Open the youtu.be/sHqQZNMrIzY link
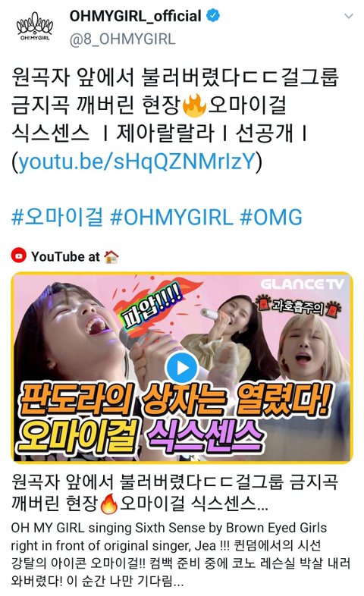The image size is (364, 596). [136, 162]
